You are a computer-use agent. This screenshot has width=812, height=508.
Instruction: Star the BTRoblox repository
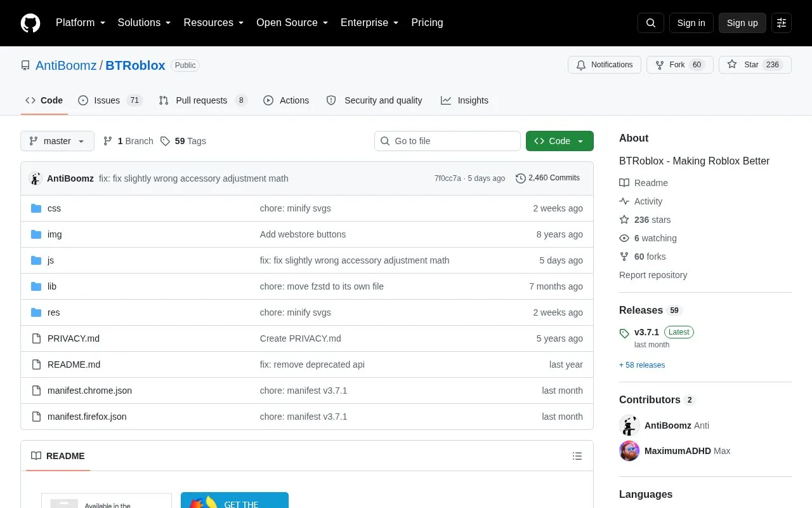click(x=755, y=65)
